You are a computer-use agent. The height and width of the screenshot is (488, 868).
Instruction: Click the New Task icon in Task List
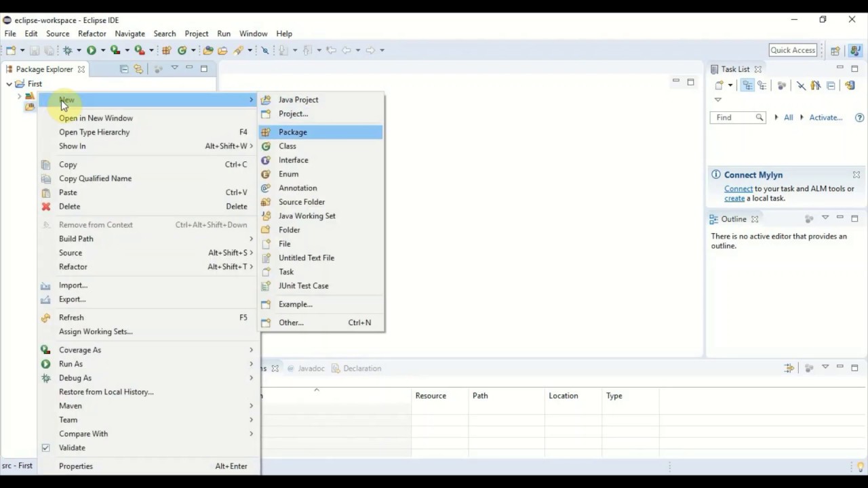coord(719,85)
